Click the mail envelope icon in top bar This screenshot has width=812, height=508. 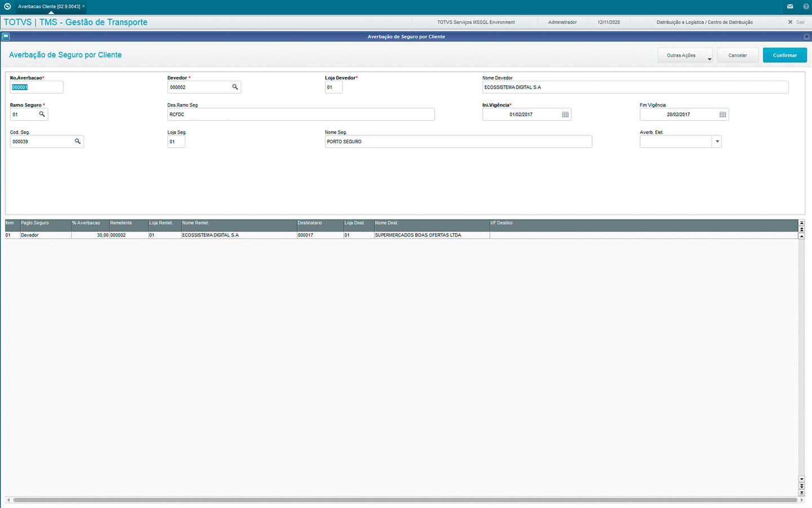coord(790,6)
